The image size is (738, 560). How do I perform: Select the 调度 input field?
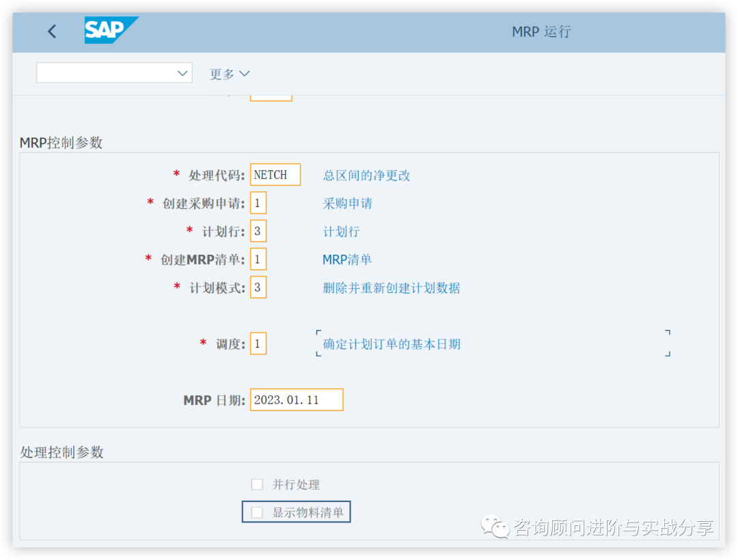[258, 344]
